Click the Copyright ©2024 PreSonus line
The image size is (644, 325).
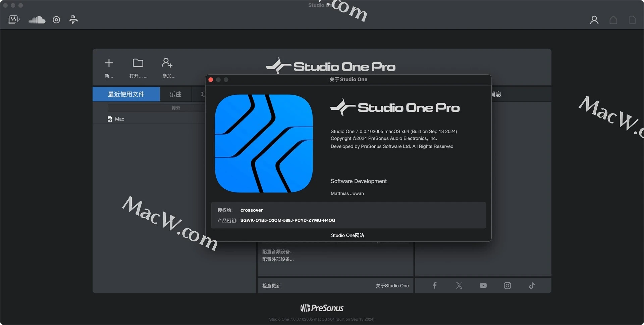tap(384, 138)
